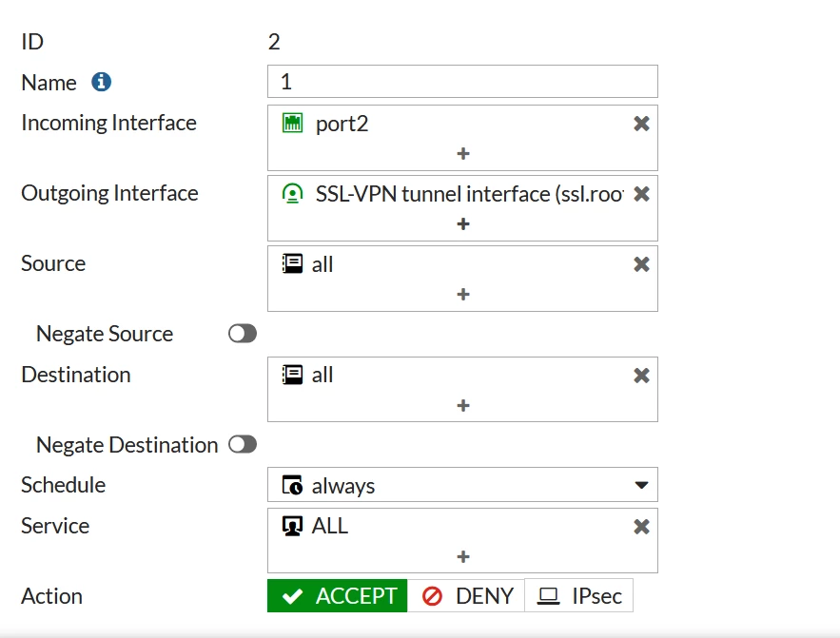840x638 pixels.
Task: Click into the Name input field
Action: (x=463, y=82)
